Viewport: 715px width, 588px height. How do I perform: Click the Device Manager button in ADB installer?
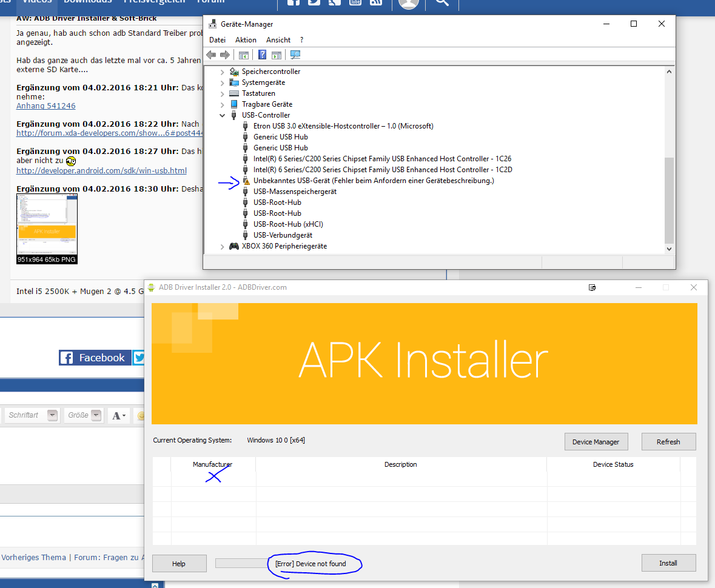tap(596, 442)
